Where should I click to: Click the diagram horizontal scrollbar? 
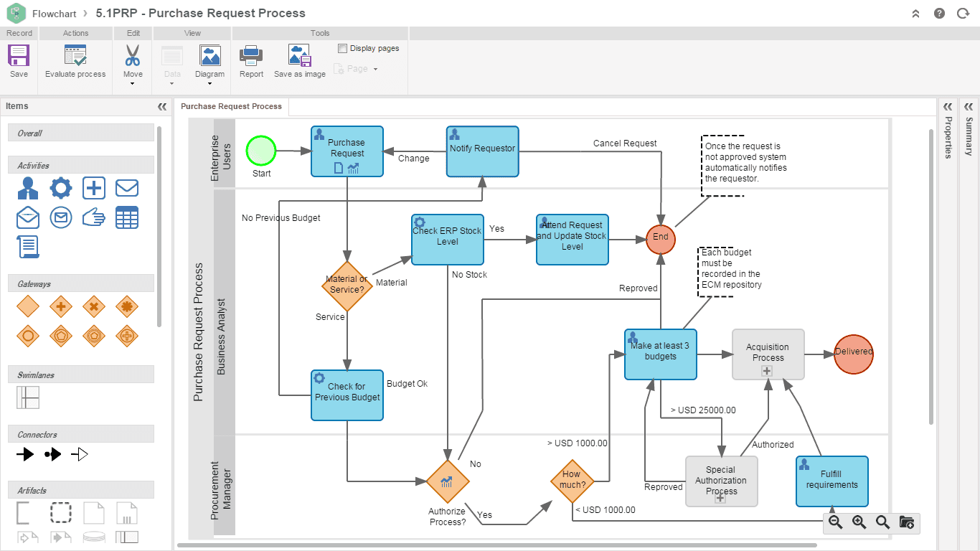click(496, 545)
